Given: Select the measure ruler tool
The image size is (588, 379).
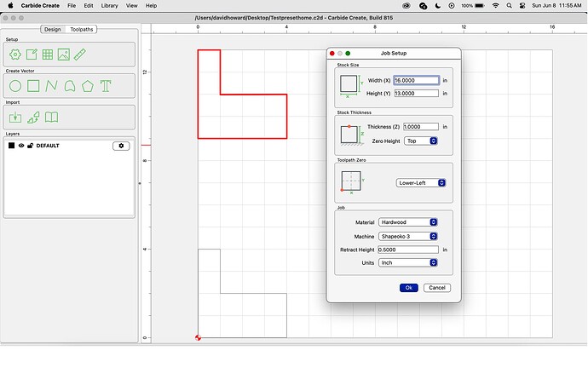Looking at the screenshot, I should pos(80,55).
